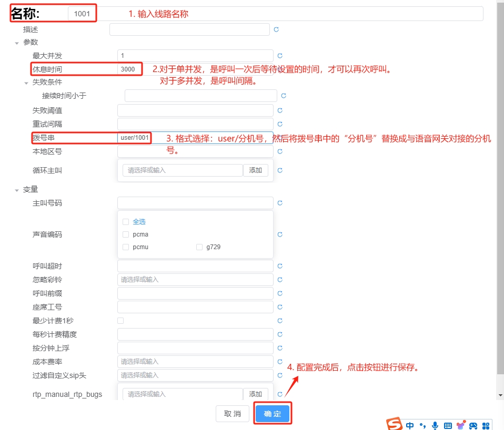Tick the g729 codec checkbox

pyautogui.click(x=199, y=247)
